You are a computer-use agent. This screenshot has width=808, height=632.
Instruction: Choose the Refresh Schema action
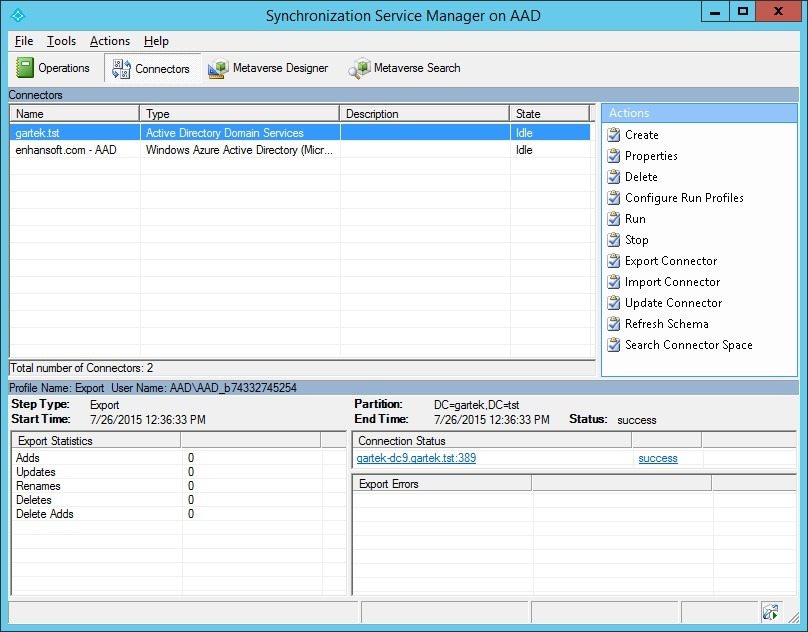[x=667, y=324]
